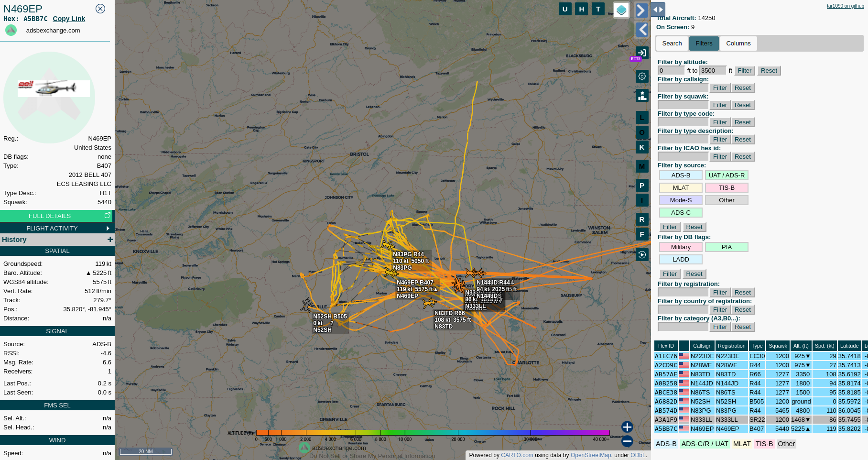Click the N83TD helicopter icon on map
The height and width of the screenshot is (460, 868).
pos(429,302)
